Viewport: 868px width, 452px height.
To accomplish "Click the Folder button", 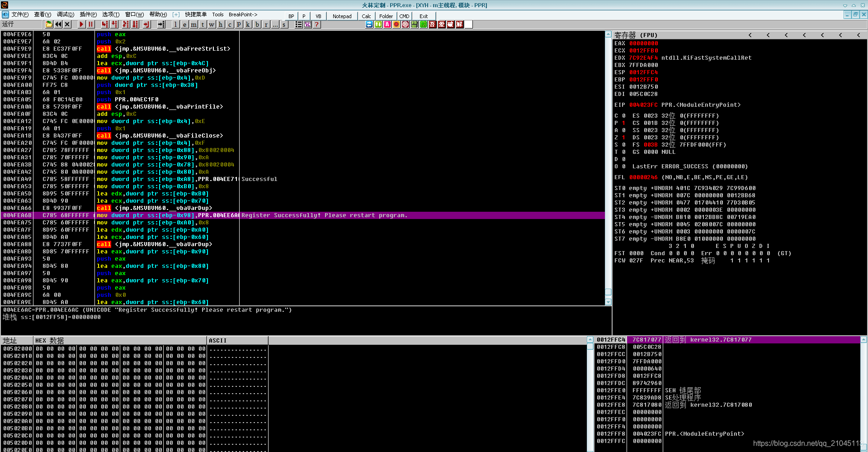I will pos(386,16).
